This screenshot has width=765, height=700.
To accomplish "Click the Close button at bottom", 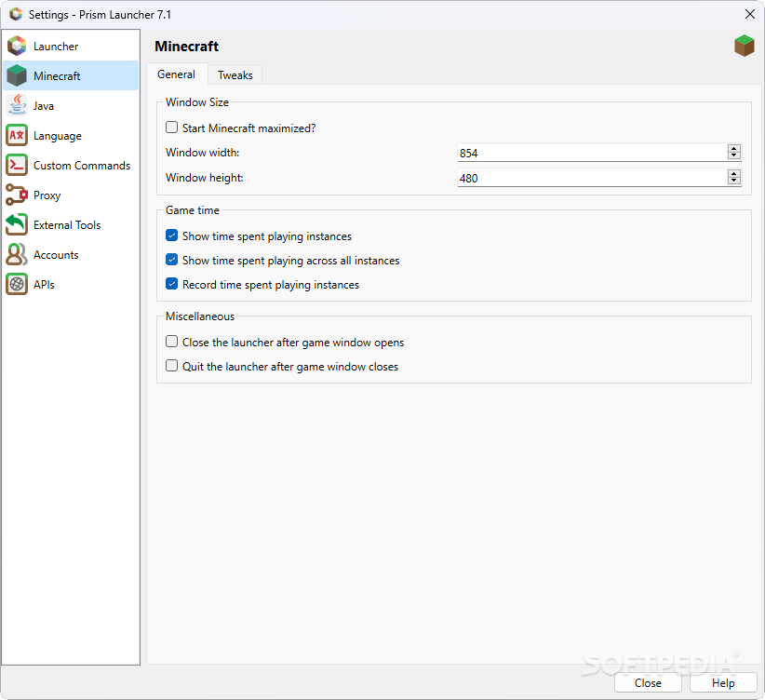I will point(648,683).
